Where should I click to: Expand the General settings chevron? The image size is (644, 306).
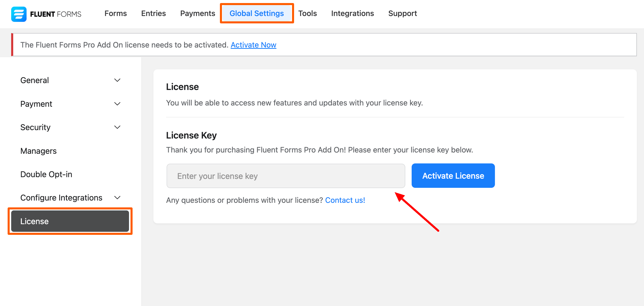coord(117,80)
